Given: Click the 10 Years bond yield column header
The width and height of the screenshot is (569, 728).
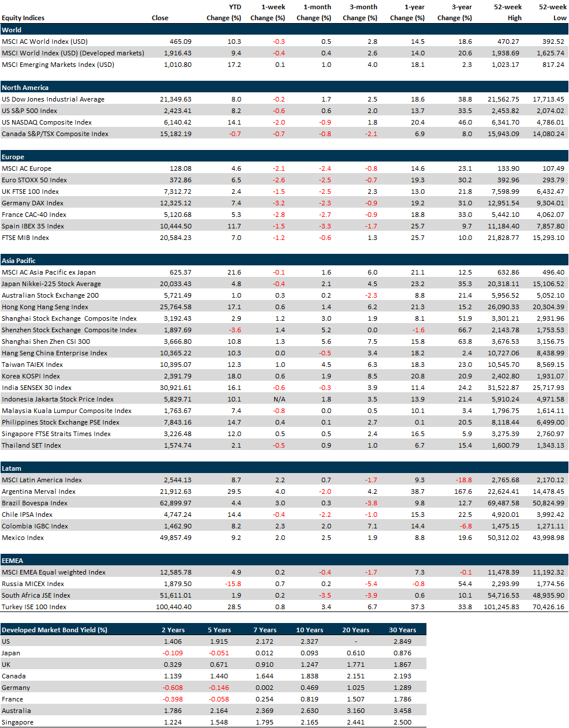Looking at the screenshot, I should [309, 630].
